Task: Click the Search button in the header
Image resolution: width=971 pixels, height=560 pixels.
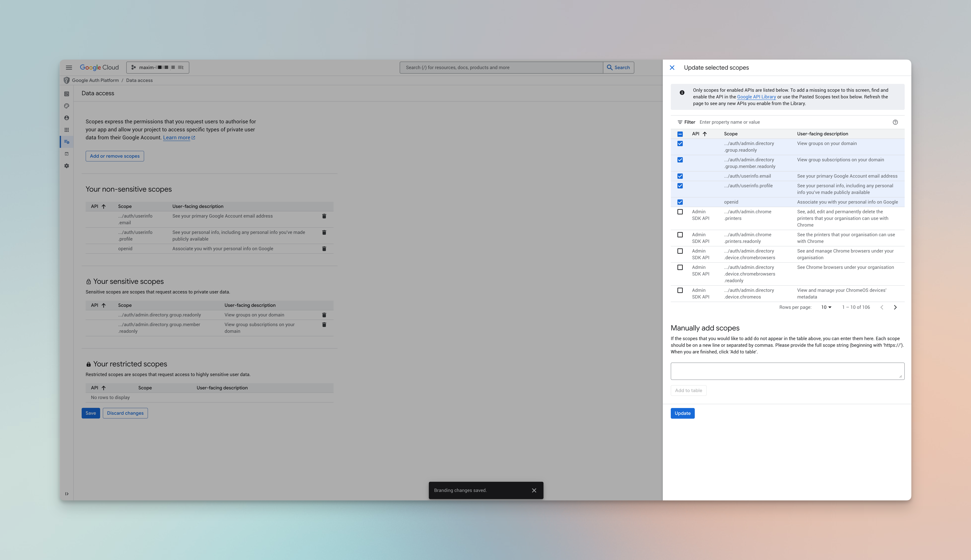Action: pyautogui.click(x=618, y=68)
